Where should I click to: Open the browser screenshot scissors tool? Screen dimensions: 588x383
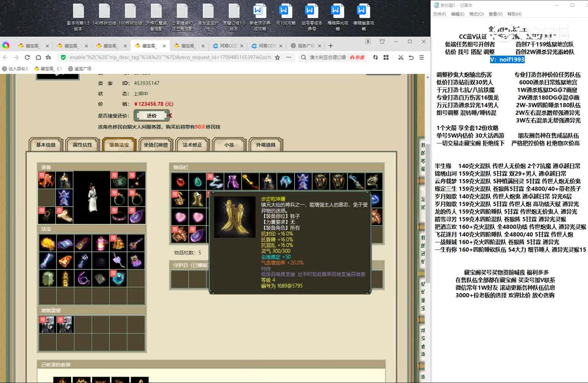pos(401,57)
